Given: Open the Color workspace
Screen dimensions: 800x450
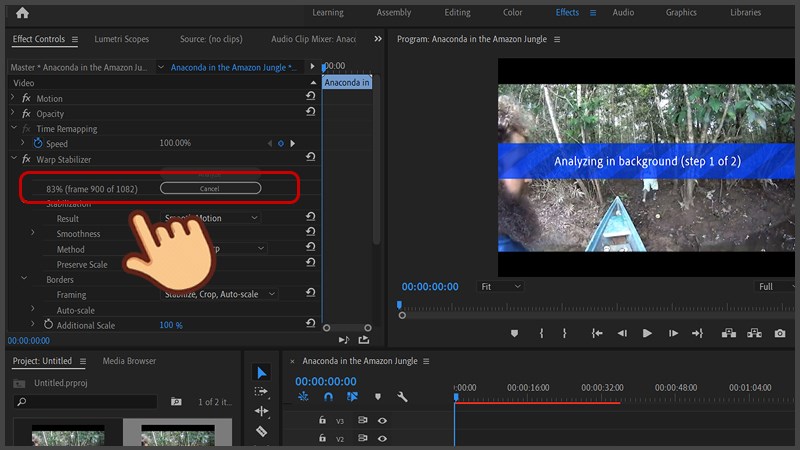Looking at the screenshot, I should pyautogui.click(x=512, y=13).
